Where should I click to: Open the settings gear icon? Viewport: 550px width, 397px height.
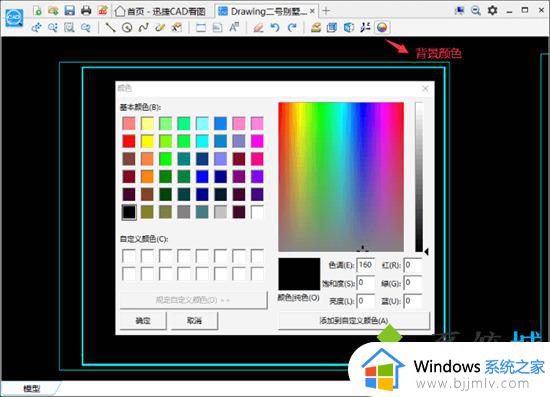(492, 11)
